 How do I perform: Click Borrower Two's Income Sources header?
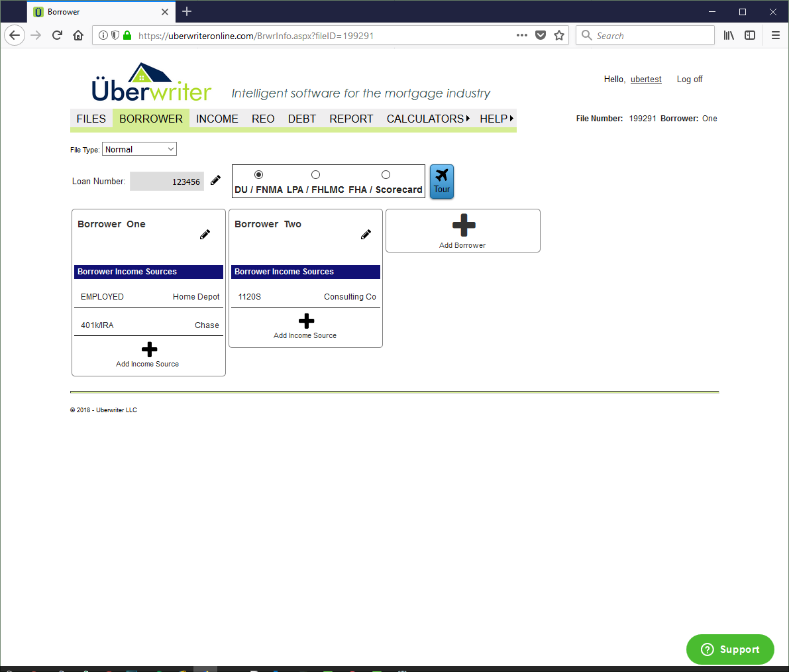[306, 272]
